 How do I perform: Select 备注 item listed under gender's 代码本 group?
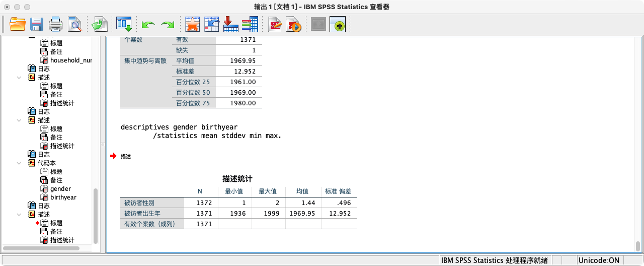click(x=56, y=180)
